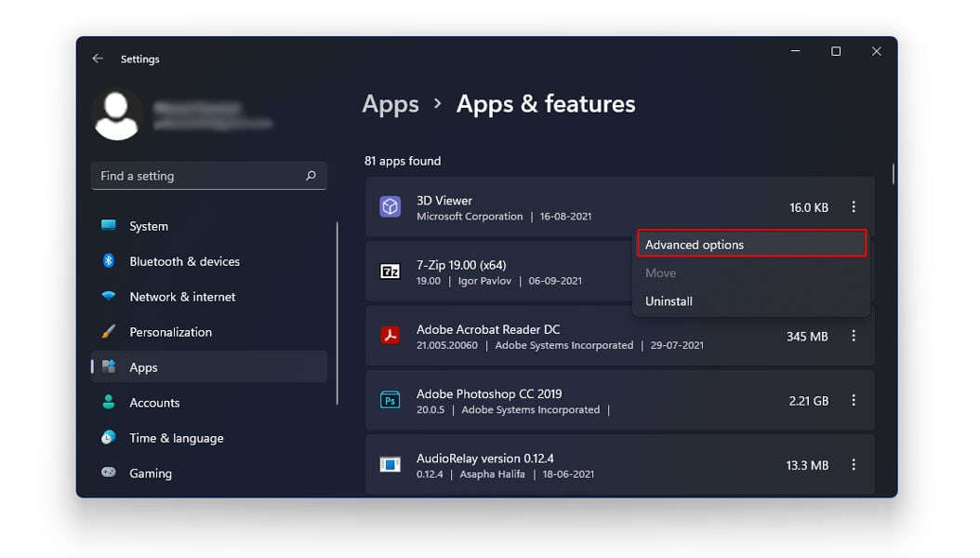Click the Bluetooth icon in sidebar
The width and height of the screenshot is (980, 558).
point(109,260)
